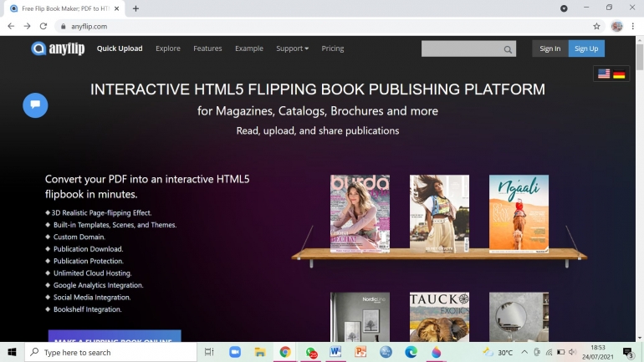Open the Features menu item
644x362 pixels.
[207, 48]
